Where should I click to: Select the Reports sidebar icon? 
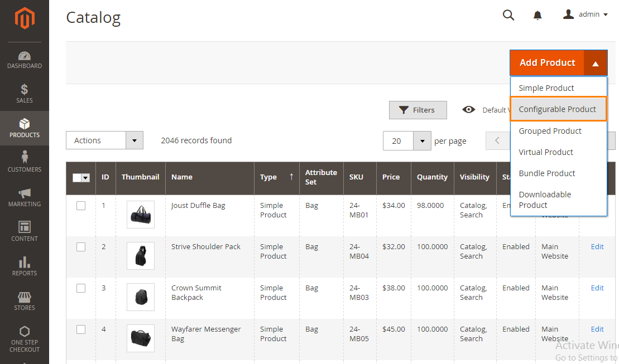pos(25,262)
